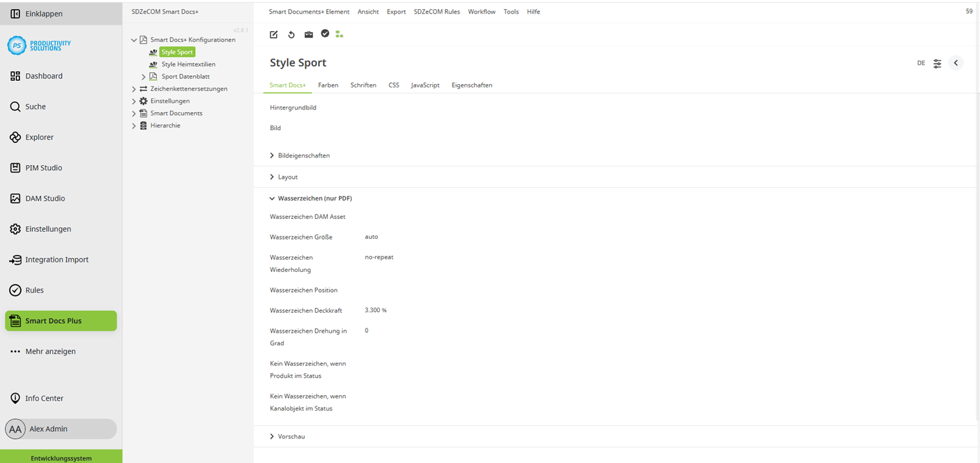980x463 pixels.
Task: Open Integration Import from sidebar
Action: coord(57,259)
